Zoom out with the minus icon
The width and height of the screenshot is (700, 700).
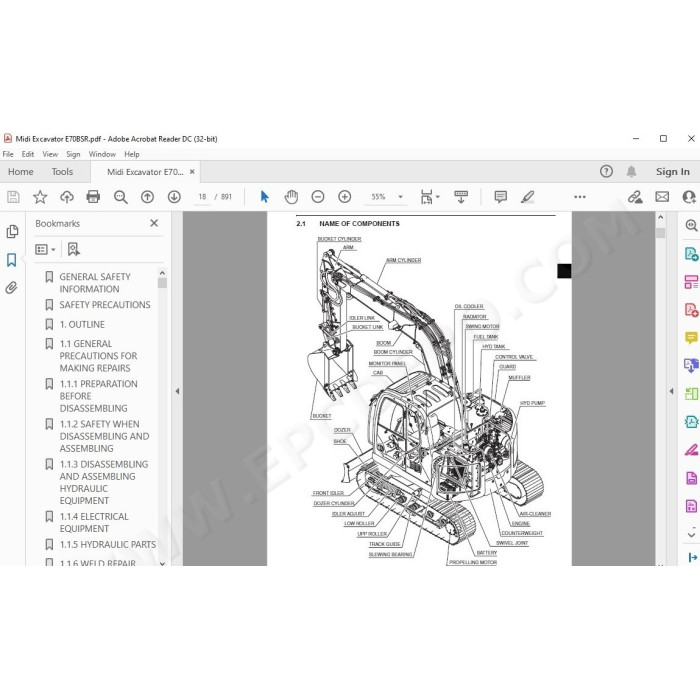(318, 197)
